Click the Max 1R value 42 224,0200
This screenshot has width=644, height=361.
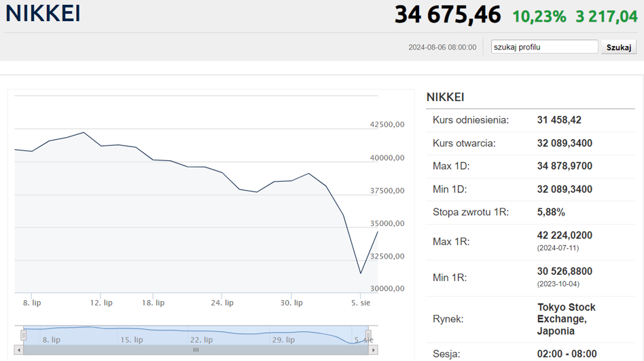tap(565, 235)
